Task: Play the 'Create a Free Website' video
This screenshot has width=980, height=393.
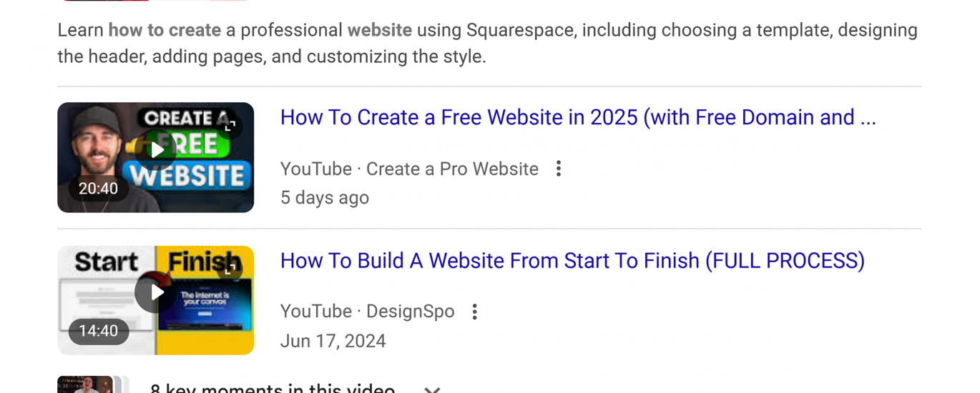Action: point(156,150)
